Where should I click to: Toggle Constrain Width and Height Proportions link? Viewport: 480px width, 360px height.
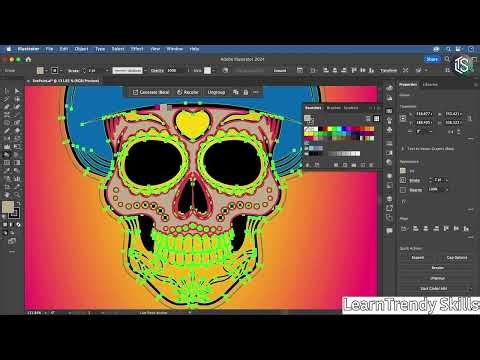point(469,118)
